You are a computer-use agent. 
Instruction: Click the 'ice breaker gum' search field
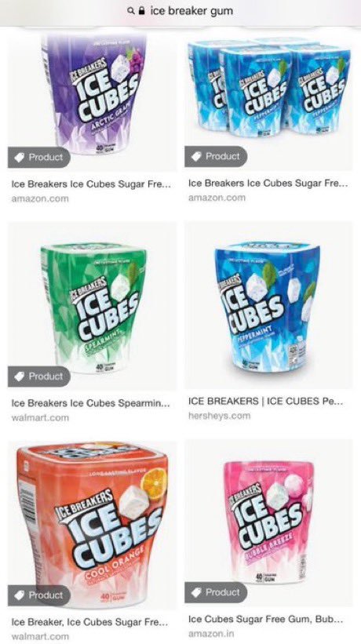(180, 12)
